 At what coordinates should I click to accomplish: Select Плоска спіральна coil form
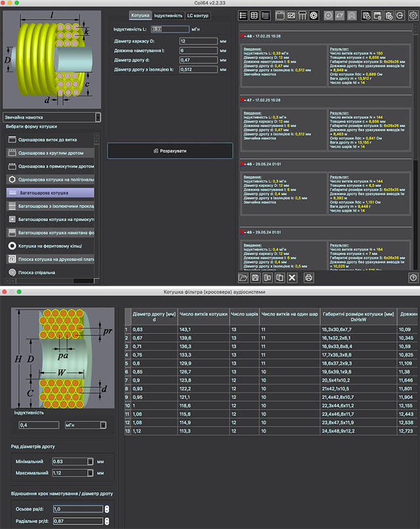(x=51, y=272)
